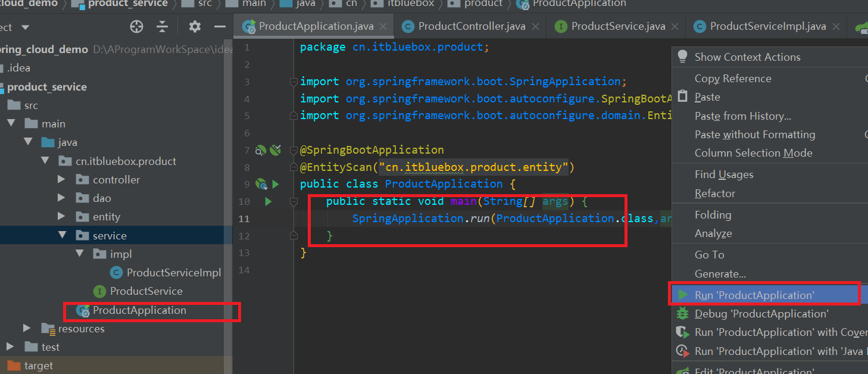Collapse the main folder arrow
This screenshot has height=374, width=868.
11,124
